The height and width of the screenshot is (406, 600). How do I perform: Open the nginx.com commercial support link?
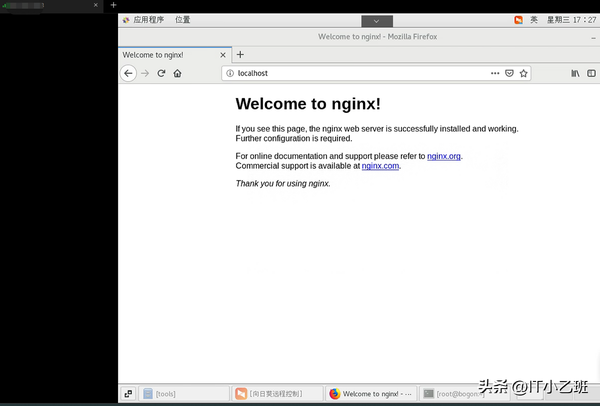[x=380, y=166]
